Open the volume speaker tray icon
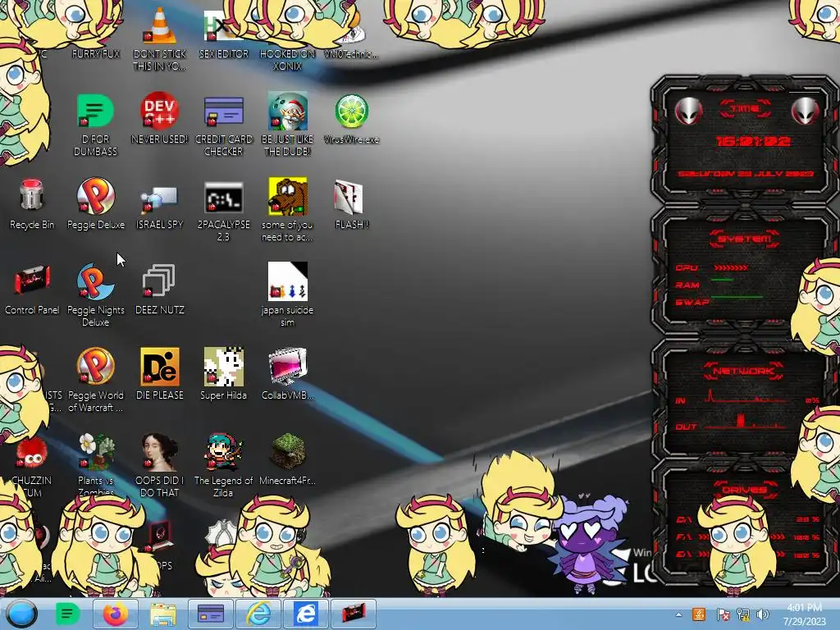Viewport: 840px width, 630px height. pos(764,614)
